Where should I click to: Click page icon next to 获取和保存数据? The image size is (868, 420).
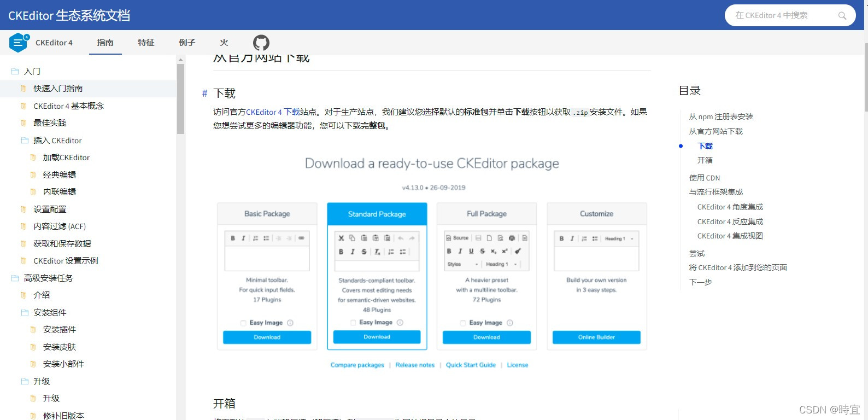point(24,244)
